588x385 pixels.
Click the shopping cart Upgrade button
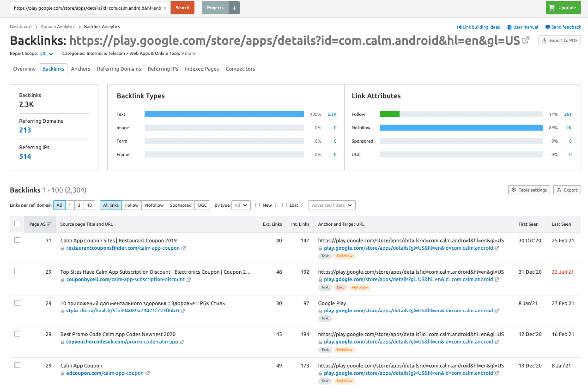(x=564, y=8)
